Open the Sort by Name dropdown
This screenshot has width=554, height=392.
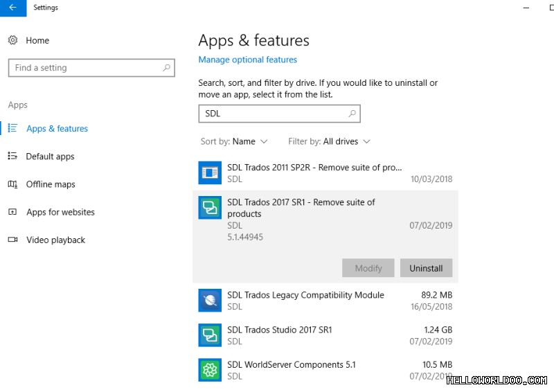(x=234, y=141)
